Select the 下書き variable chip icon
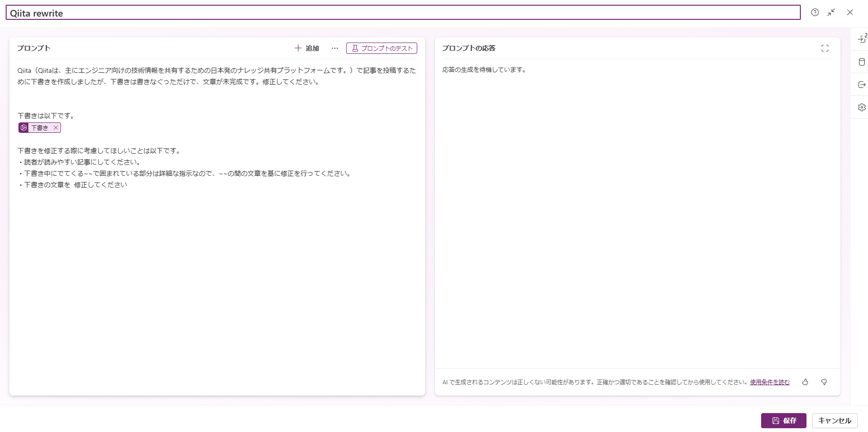 coord(24,128)
